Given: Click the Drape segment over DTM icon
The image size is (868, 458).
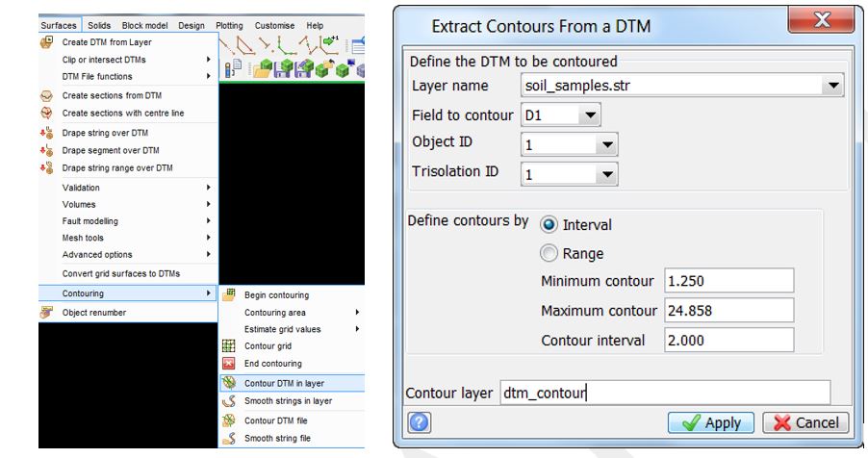Looking at the screenshot, I should click(46, 150).
